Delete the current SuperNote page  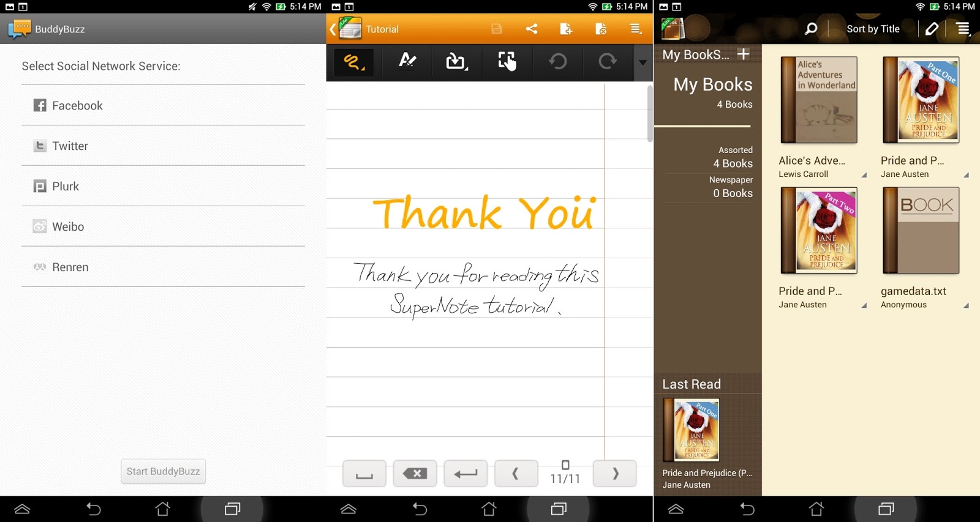(601, 29)
